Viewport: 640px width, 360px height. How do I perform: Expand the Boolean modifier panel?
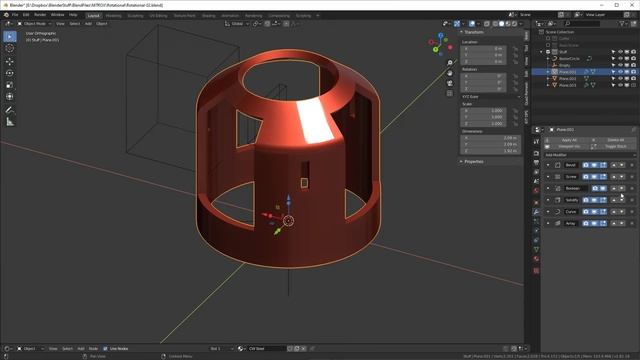pos(548,188)
